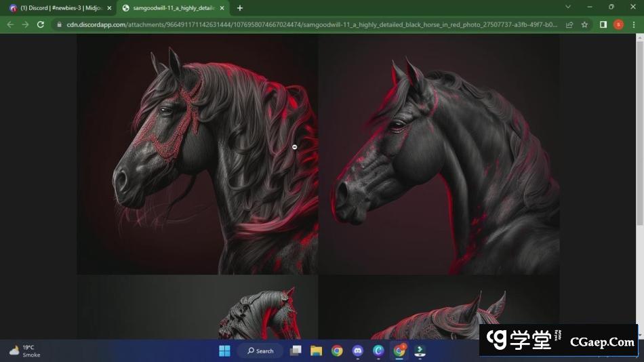Open Discord from the taskbar
This screenshot has width=644, height=362.
(358, 350)
